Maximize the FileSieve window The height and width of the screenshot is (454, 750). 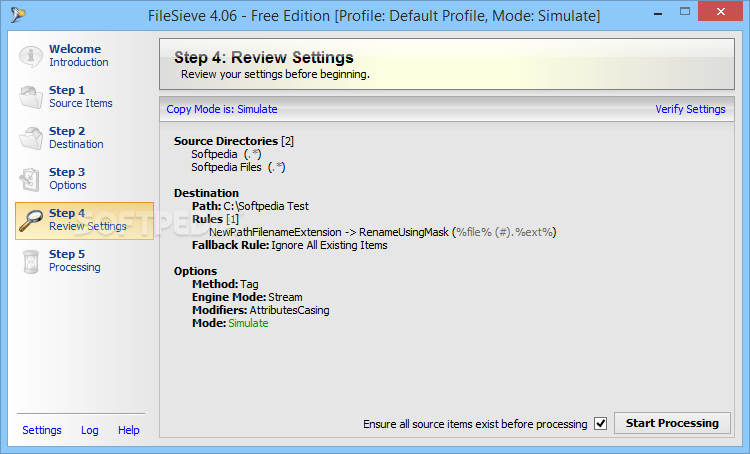pyautogui.click(x=685, y=12)
